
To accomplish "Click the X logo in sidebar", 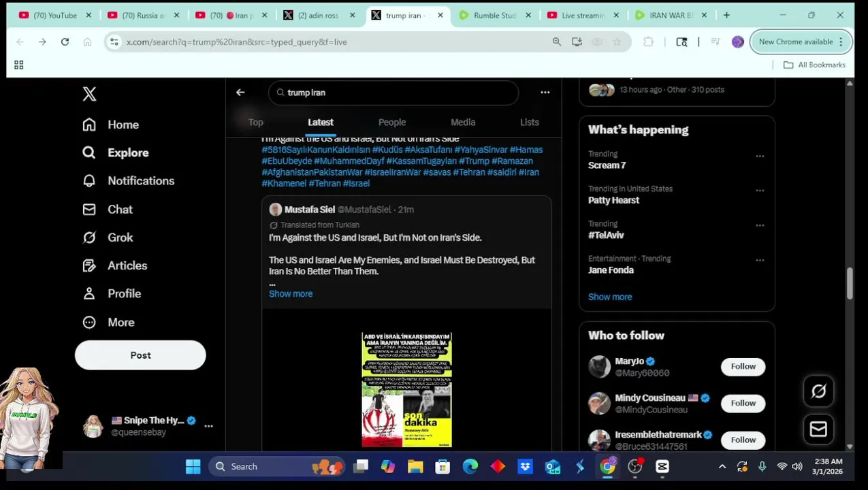I will [x=89, y=94].
